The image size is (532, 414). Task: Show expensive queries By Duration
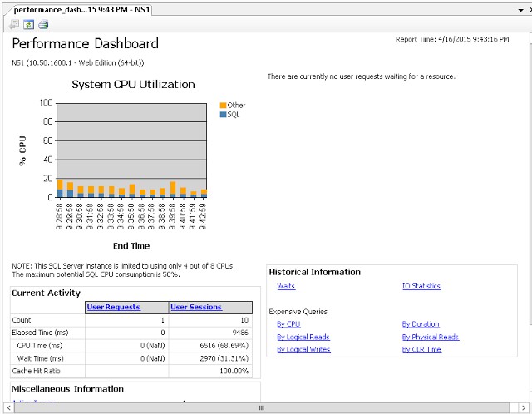tap(420, 324)
